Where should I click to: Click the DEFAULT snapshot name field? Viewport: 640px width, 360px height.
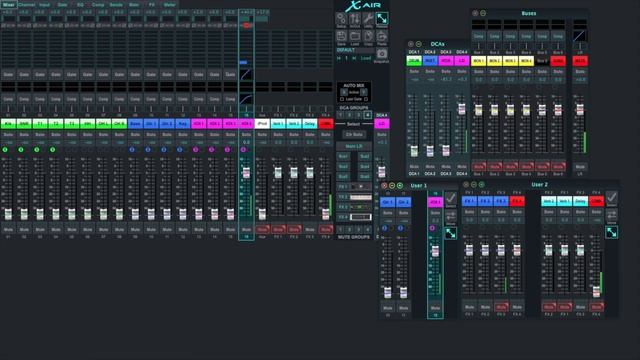pyautogui.click(x=355, y=50)
